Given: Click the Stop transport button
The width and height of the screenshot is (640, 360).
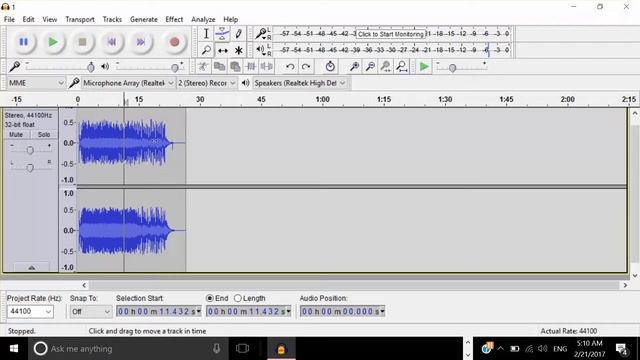Looking at the screenshot, I should pyautogui.click(x=82, y=42).
